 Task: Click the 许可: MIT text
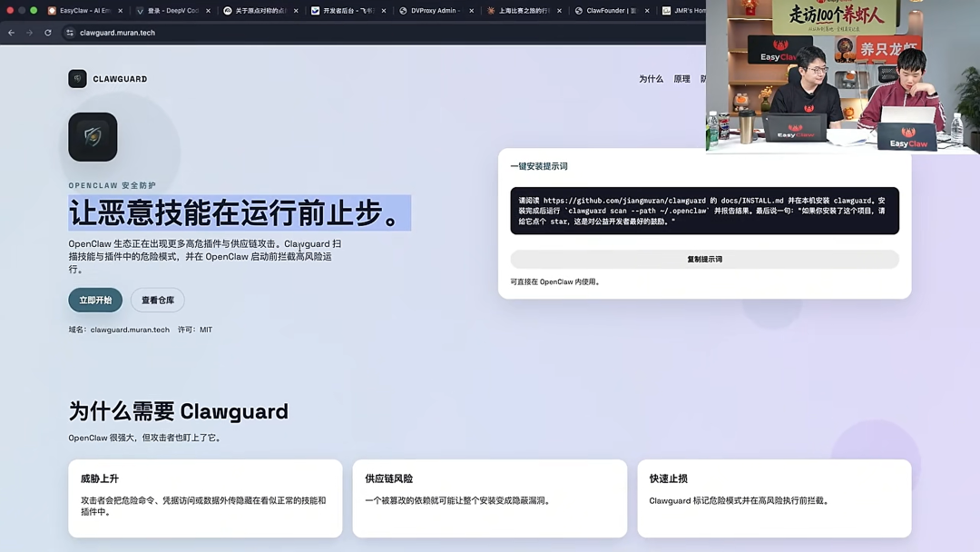tap(195, 330)
